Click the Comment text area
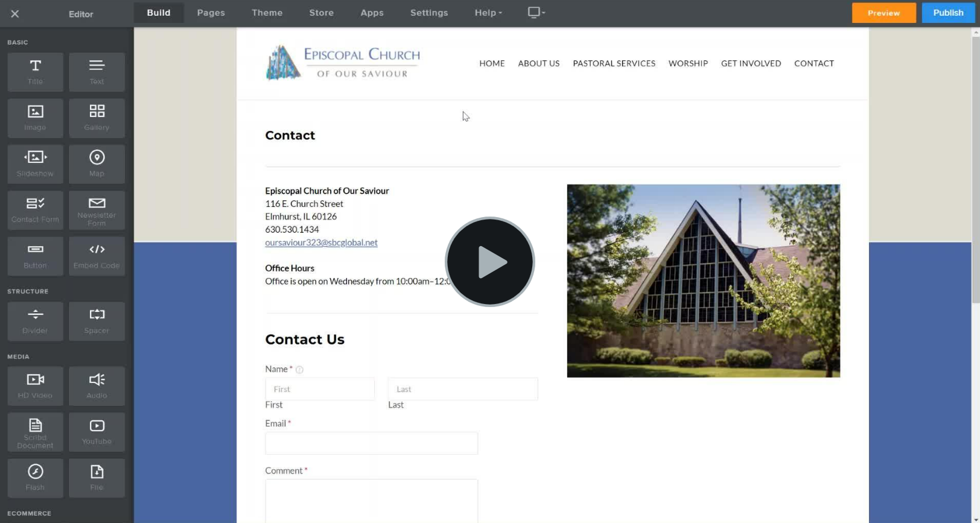Viewport: 980px width, 523px height. 371,501
